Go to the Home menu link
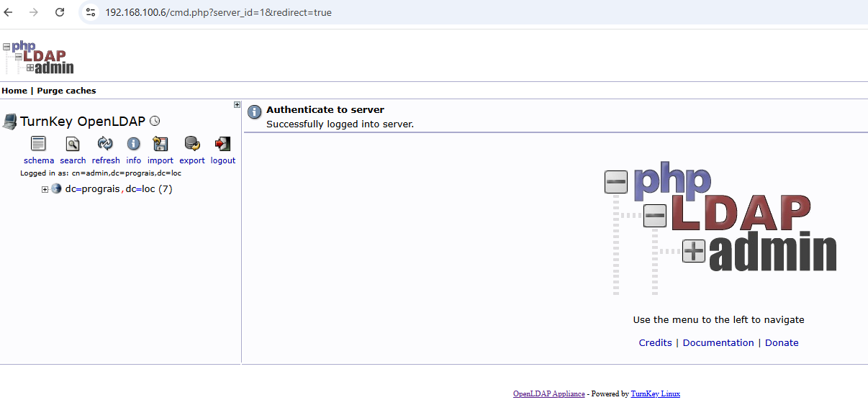This screenshot has width=868, height=410. pyautogui.click(x=14, y=91)
